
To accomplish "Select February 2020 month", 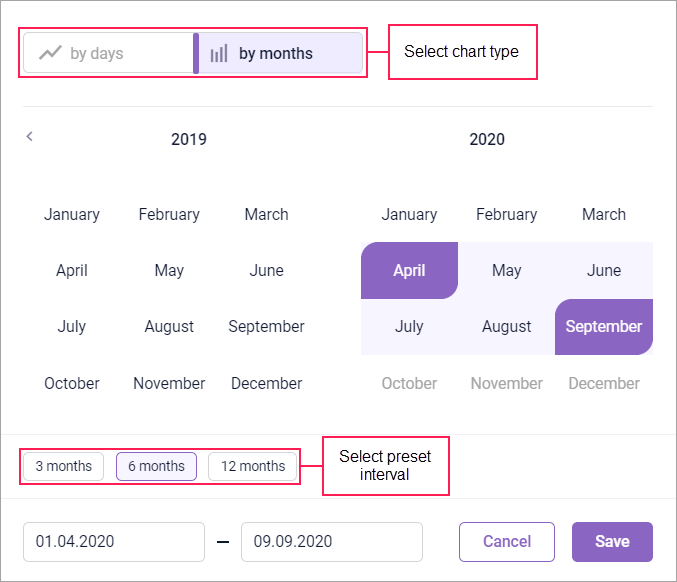I will click(506, 214).
